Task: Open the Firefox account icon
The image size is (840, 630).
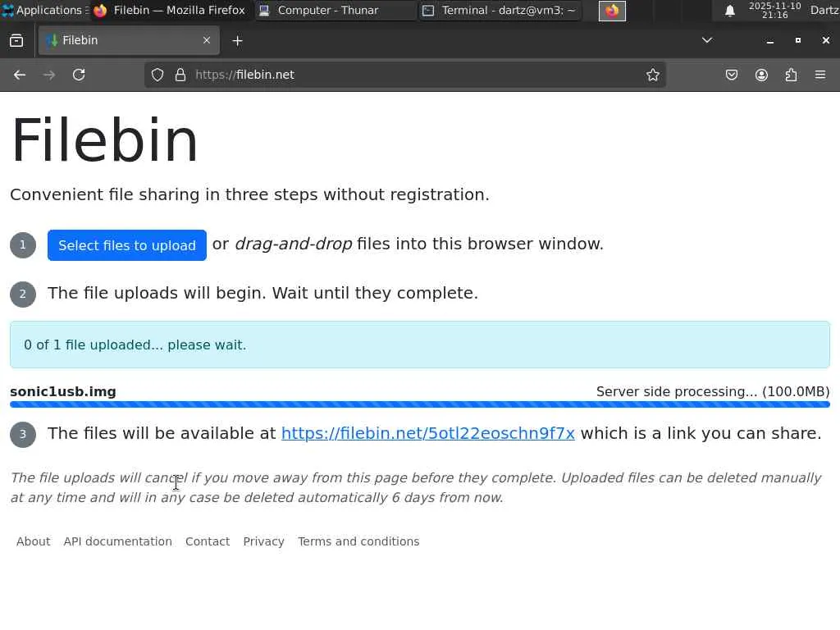Action: pyautogui.click(x=761, y=75)
